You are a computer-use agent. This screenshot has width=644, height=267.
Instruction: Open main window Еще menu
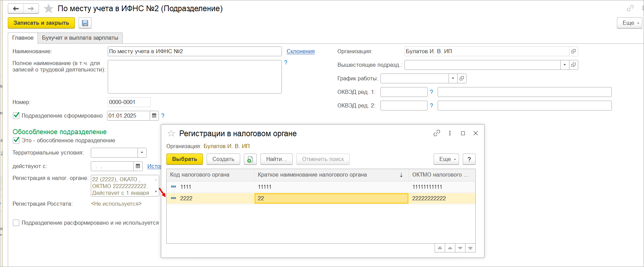pos(629,23)
